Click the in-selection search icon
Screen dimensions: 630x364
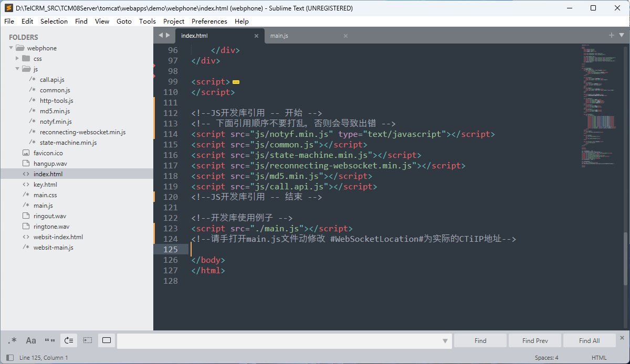(x=88, y=340)
